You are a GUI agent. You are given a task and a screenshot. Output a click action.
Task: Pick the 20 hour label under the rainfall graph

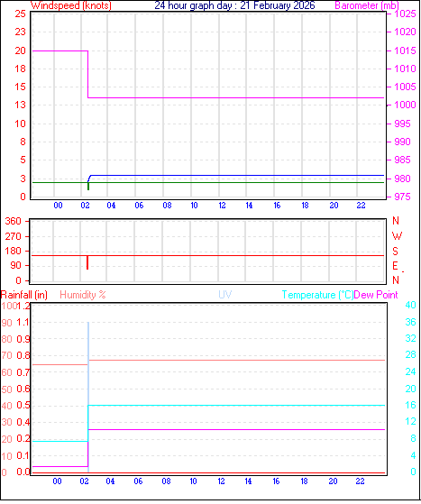[x=333, y=481]
